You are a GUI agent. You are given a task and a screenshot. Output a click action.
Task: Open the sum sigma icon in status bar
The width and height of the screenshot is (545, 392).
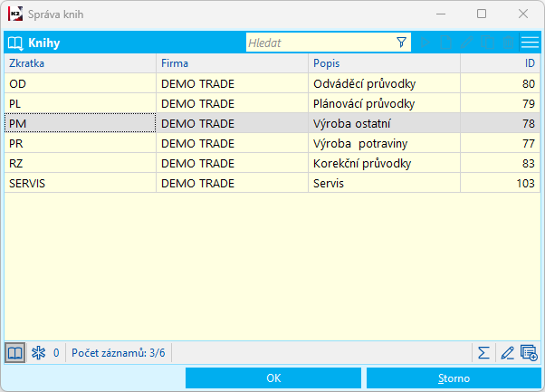pos(483,353)
